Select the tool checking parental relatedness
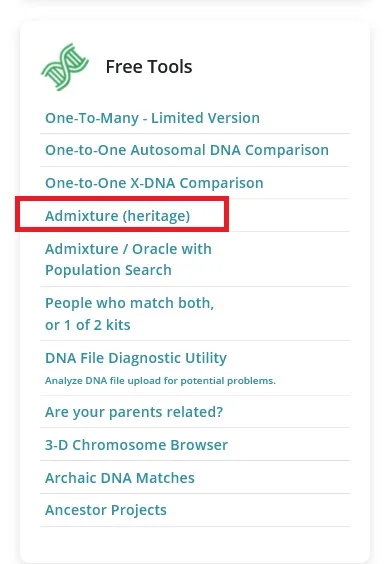This screenshot has width=384, height=564. (x=134, y=412)
